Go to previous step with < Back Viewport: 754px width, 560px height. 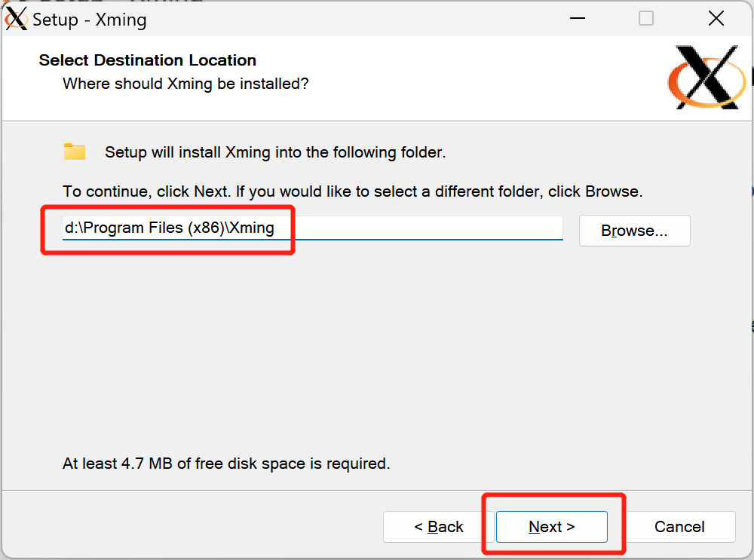tap(438, 527)
